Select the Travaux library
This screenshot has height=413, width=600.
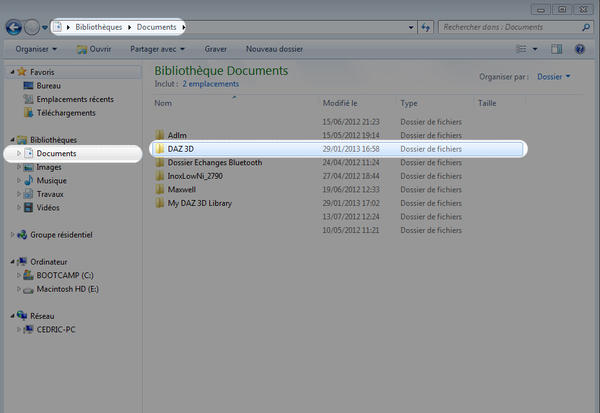coord(50,194)
